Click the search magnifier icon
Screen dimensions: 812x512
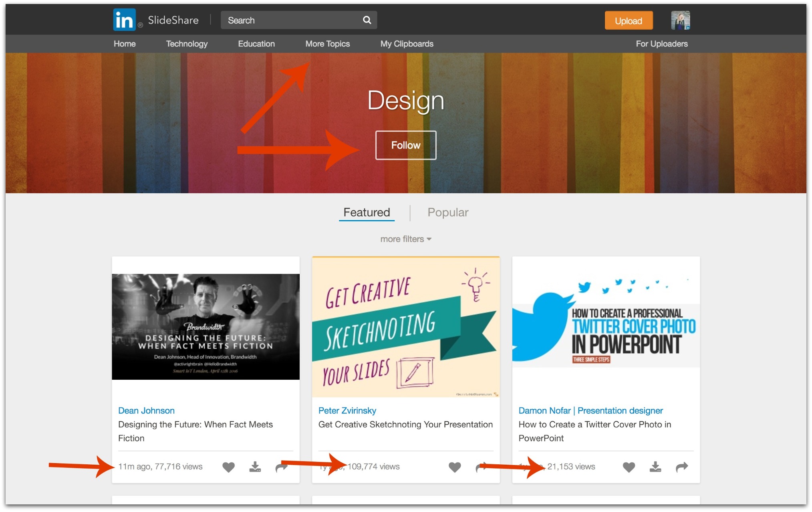(367, 20)
